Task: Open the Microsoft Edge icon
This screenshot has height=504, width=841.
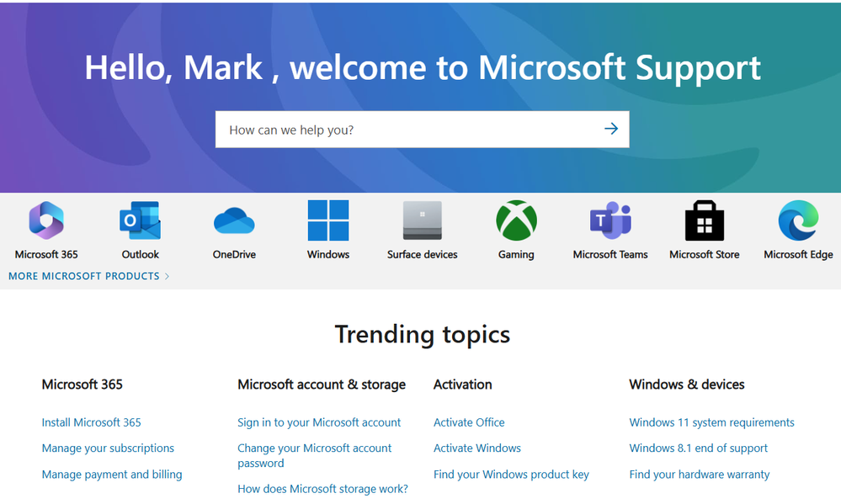Action: tap(798, 220)
